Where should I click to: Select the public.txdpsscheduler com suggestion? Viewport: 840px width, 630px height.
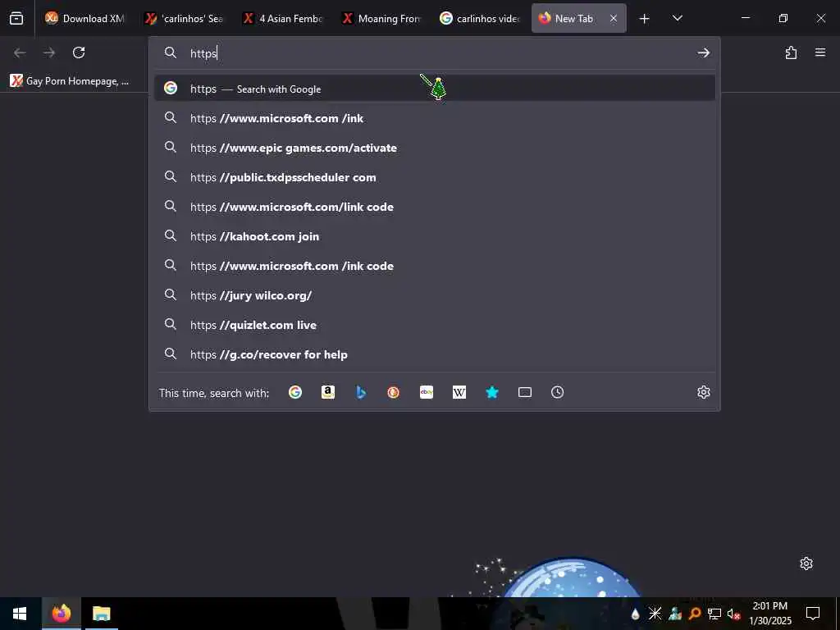(435, 177)
